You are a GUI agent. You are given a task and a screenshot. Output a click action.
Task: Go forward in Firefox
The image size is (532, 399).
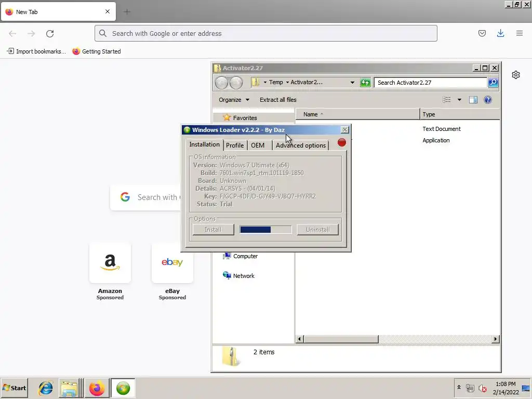[x=31, y=33]
